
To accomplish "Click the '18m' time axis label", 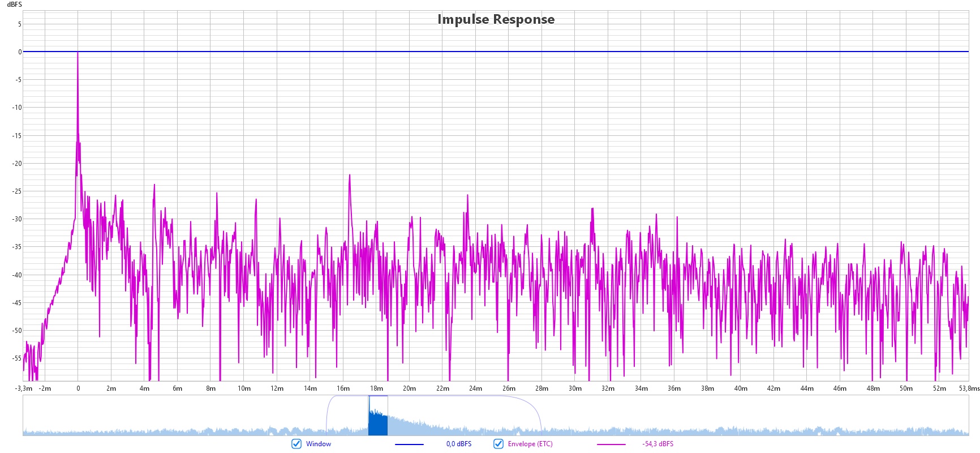I will [376, 388].
